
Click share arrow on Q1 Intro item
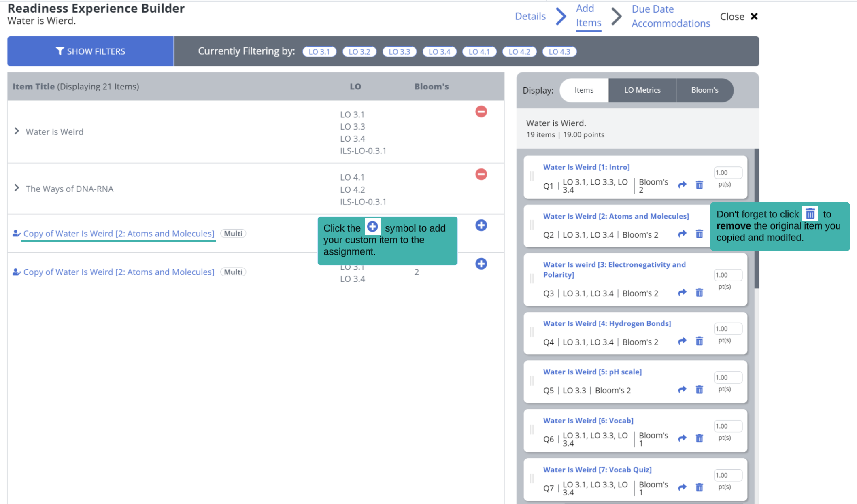[682, 185]
